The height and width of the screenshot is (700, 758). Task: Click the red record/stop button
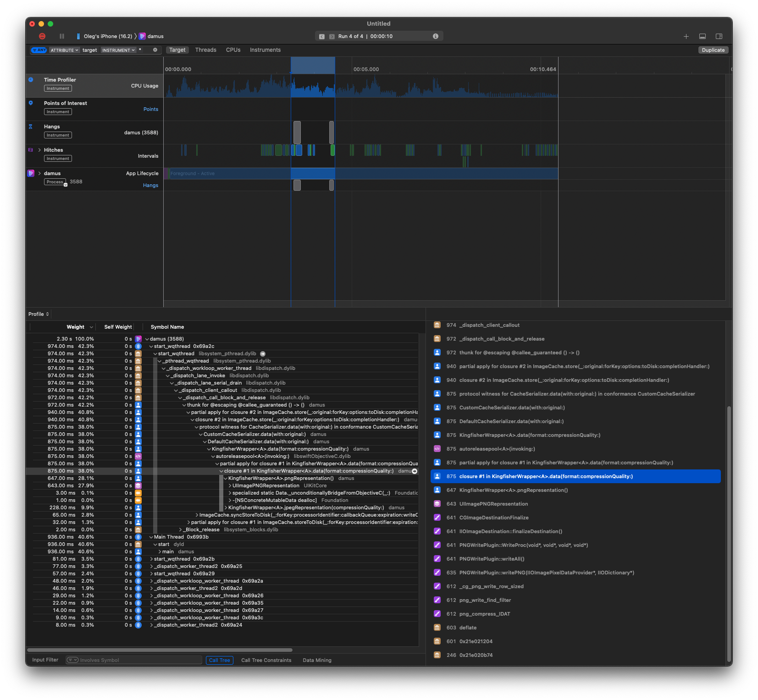coord(42,36)
